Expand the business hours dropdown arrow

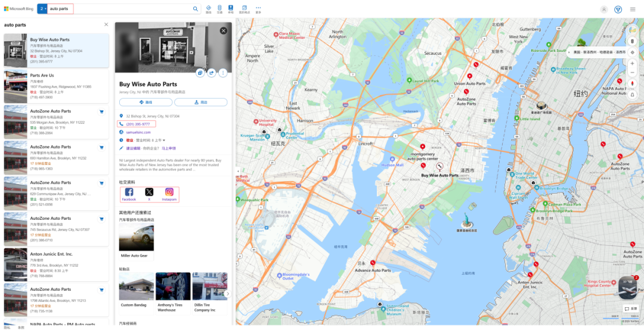pos(164,141)
